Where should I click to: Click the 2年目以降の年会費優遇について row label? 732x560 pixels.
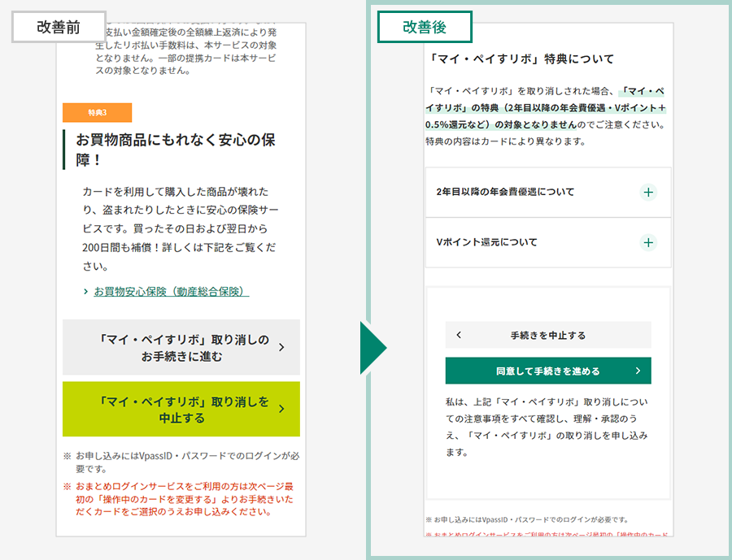[x=505, y=192]
